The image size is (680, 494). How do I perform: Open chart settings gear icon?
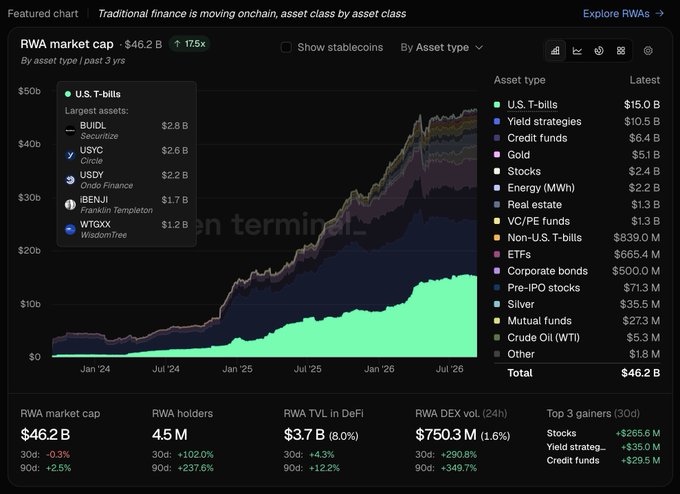coord(648,51)
